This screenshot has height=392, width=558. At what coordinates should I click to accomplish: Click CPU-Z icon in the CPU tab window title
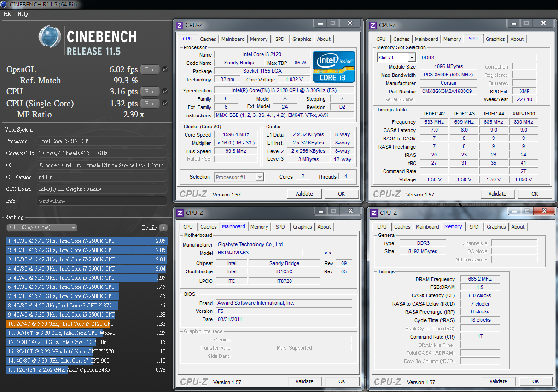pyautogui.click(x=180, y=25)
